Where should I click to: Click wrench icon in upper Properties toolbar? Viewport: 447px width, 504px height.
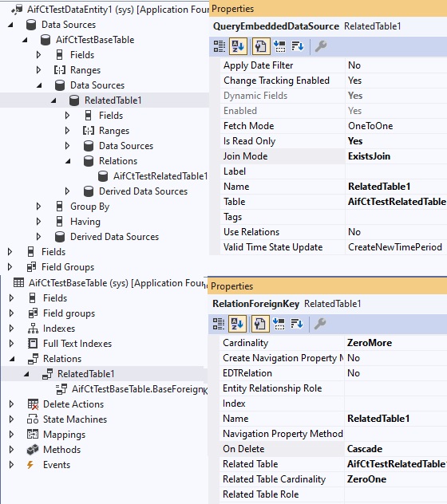click(x=321, y=46)
